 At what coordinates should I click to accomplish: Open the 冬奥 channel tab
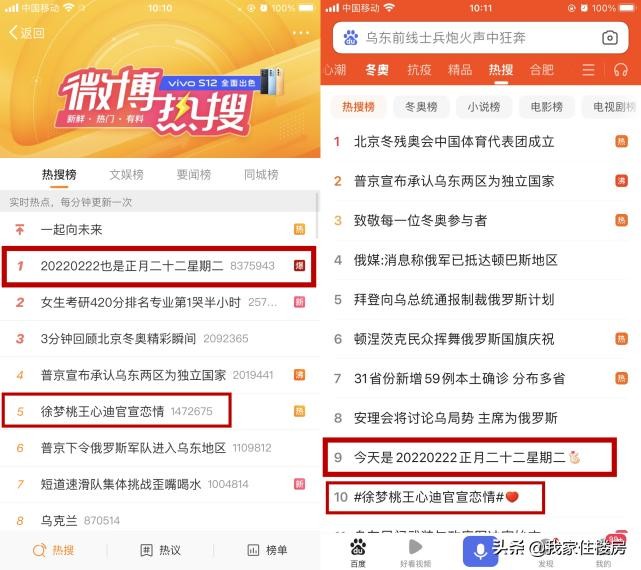pyautogui.click(x=377, y=70)
